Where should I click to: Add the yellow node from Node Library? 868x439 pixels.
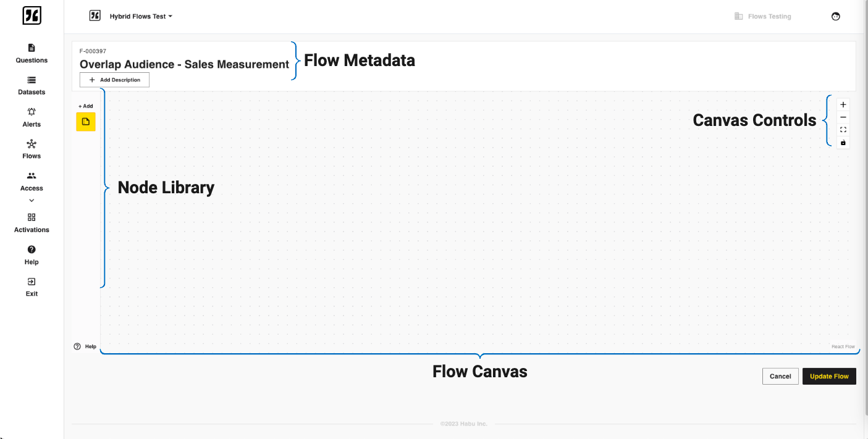pyautogui.click(x=86, y=122)
